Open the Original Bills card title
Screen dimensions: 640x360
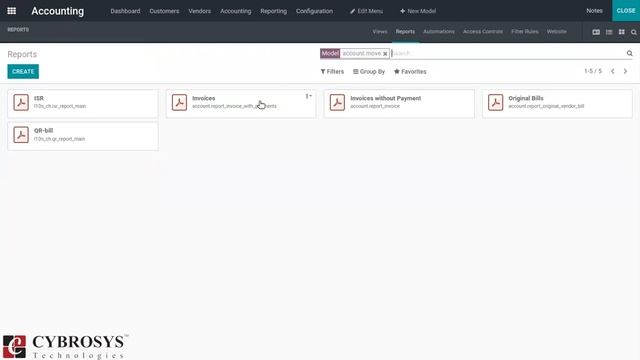tap(526, 98)
